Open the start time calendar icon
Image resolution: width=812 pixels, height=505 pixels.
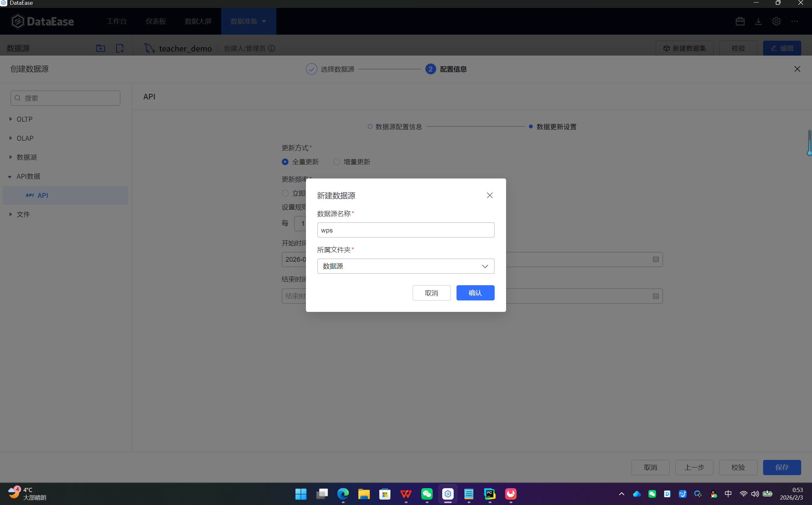pos(655,259)
